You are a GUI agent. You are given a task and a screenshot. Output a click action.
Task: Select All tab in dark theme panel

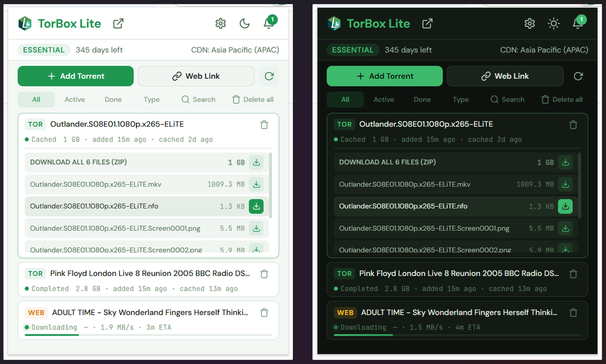tap(345, 99)
